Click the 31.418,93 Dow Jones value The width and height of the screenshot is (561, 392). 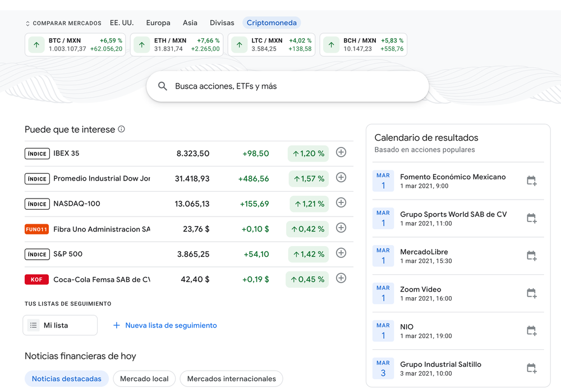pyautogui.click(x=192, y=178)
